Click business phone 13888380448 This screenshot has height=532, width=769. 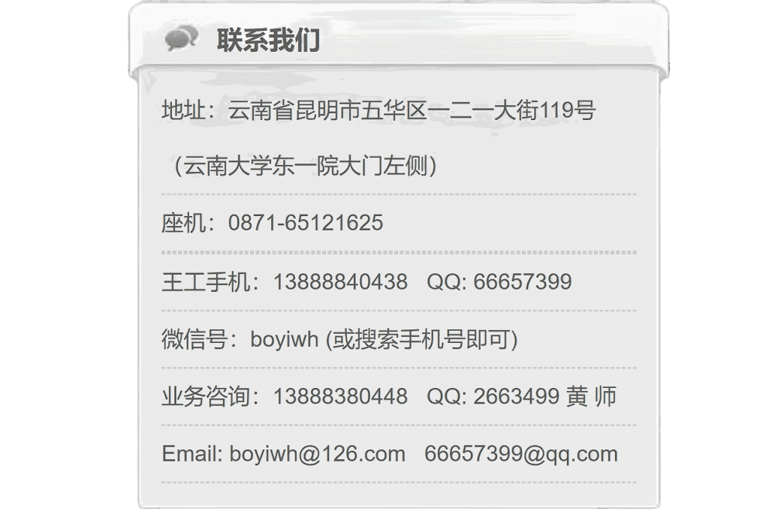tap(340, 396)
